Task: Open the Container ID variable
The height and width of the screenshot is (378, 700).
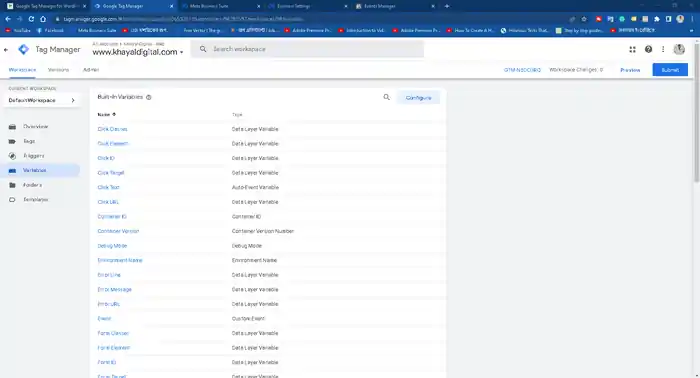Action: [x=112, y=217]
